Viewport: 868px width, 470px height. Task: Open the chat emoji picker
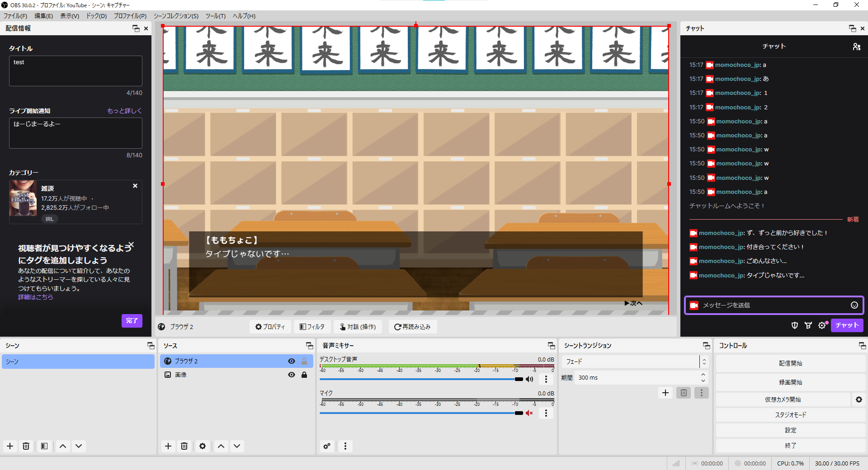point(854,305)
